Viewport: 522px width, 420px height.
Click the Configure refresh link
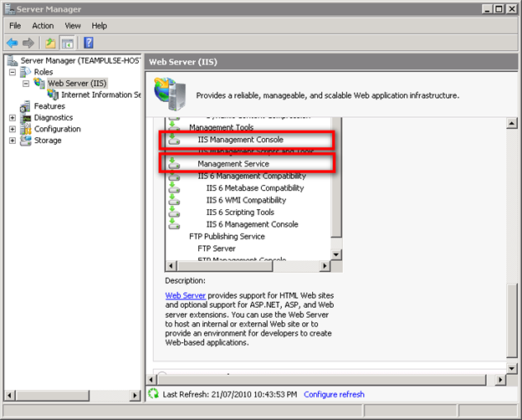coord(334,394)
